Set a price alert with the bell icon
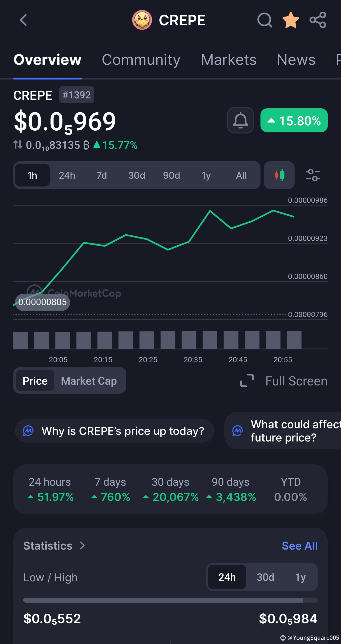The image size is (341, 644). [240, 120]
